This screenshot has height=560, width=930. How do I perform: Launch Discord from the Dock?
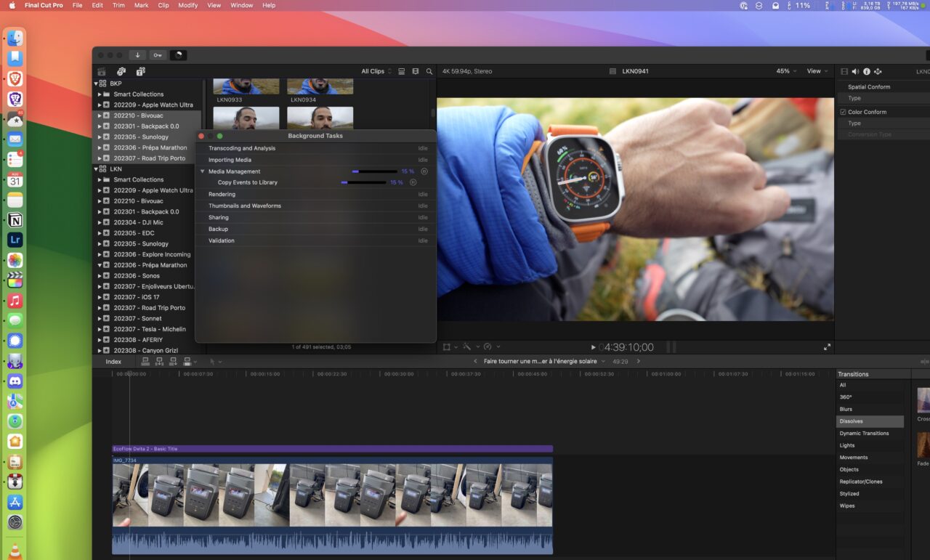tap(15, 381)
